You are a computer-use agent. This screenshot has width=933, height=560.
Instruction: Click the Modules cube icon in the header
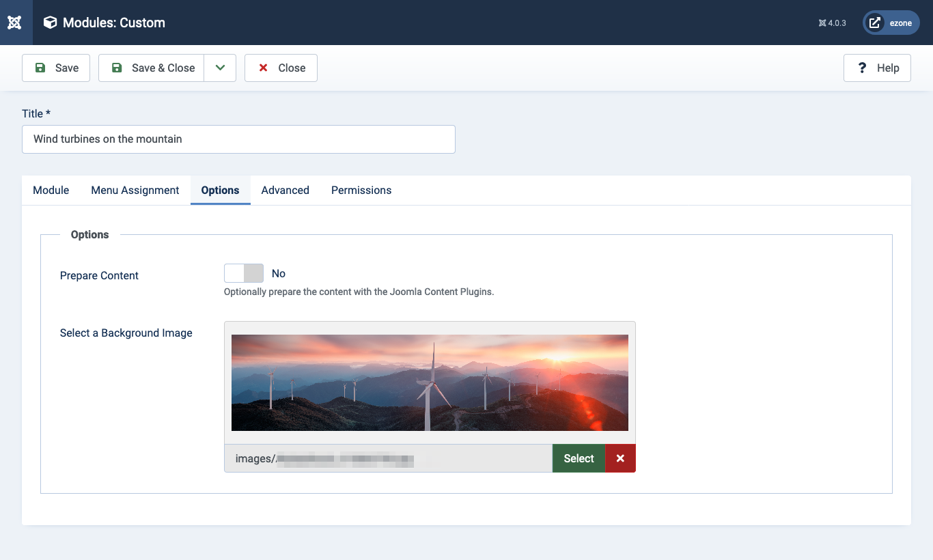50,23
